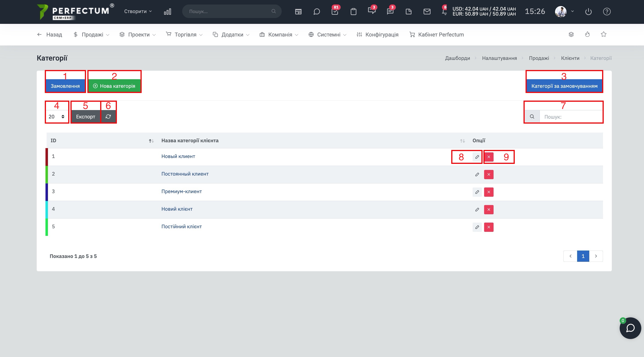644x357 pixels.
Task: Open the help question mark icon
Action: point(607,11)
